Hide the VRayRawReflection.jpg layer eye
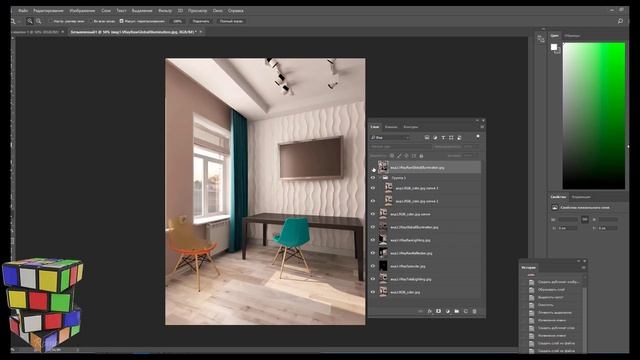This screenshot has width=640, height=360. tap(373, 253)
